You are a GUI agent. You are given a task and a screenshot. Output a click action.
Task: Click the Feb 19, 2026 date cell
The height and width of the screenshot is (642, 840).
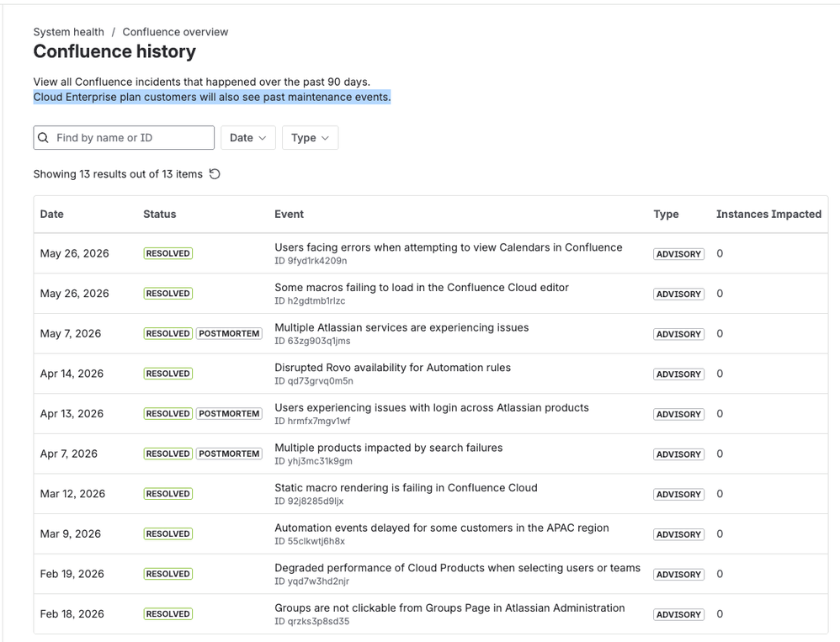tap(72, 574)
